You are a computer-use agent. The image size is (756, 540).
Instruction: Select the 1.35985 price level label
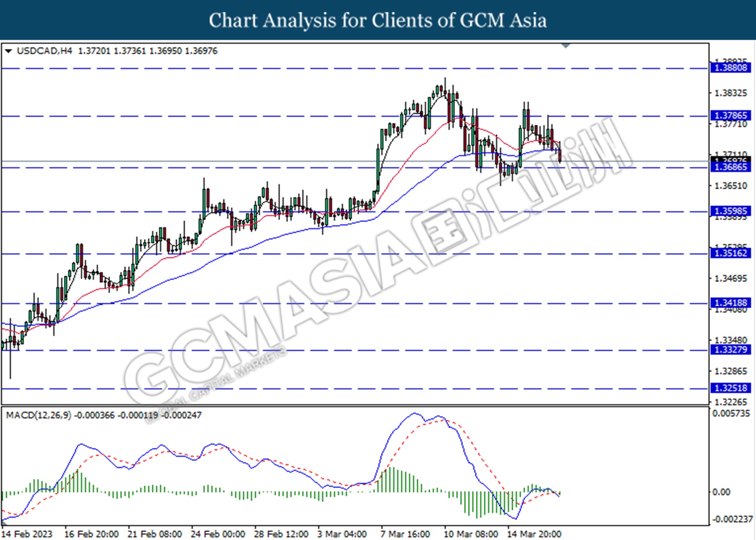coord(731,211)
